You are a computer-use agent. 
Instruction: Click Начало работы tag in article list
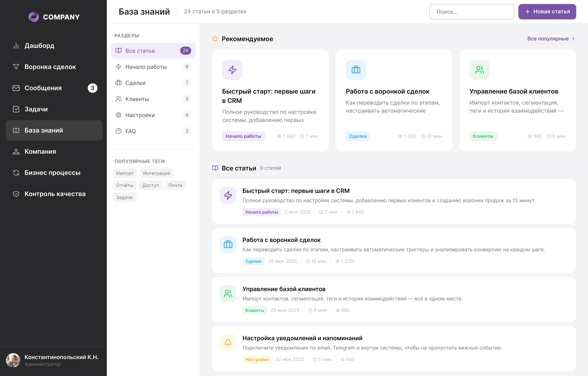click(262, 212)
